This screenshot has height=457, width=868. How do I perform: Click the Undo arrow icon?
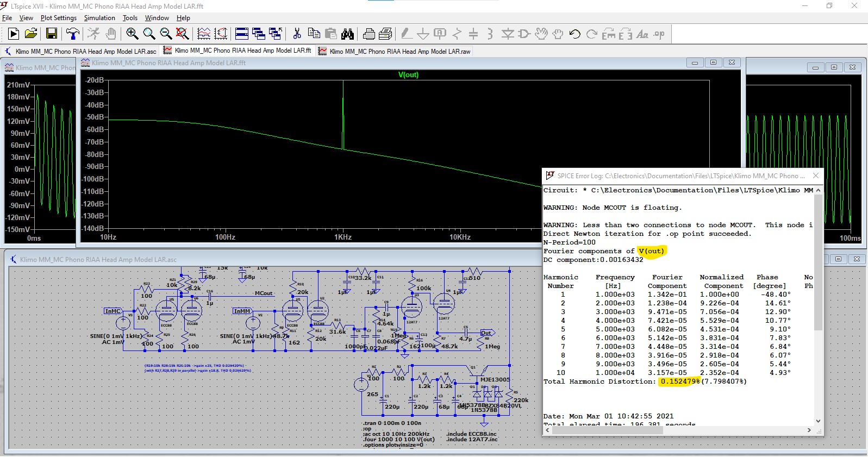[574, 34]
